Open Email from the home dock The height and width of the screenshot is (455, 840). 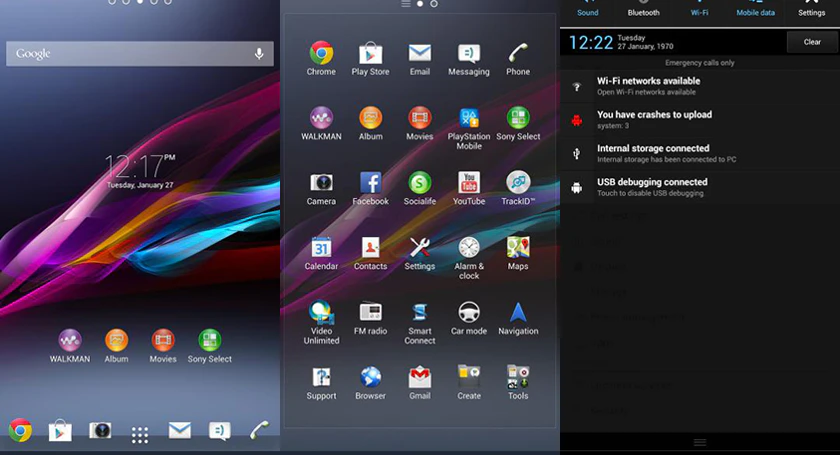[179, 430]
